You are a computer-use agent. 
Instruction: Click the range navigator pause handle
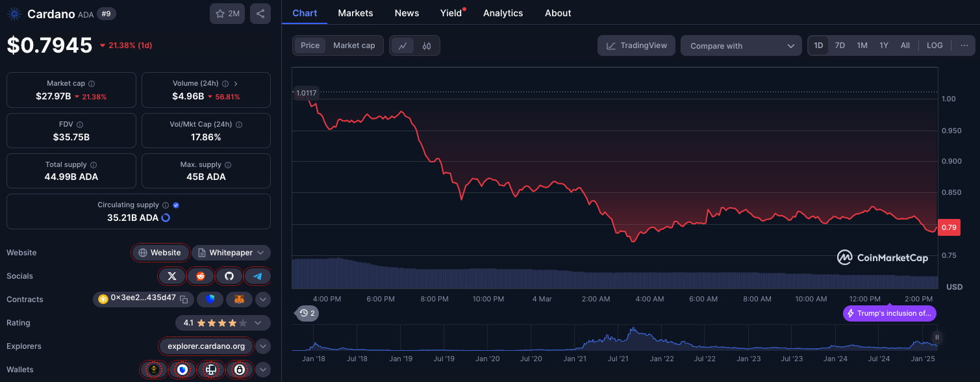(937, 337)
